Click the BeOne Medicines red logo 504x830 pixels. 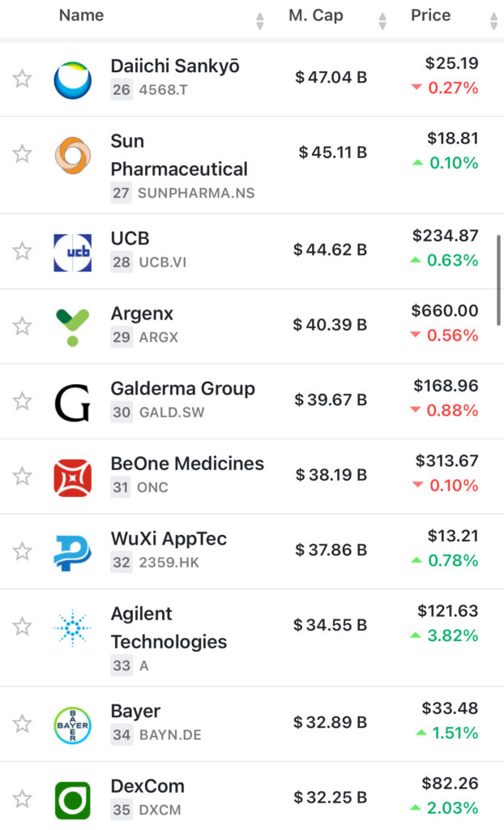pos(72,477)
